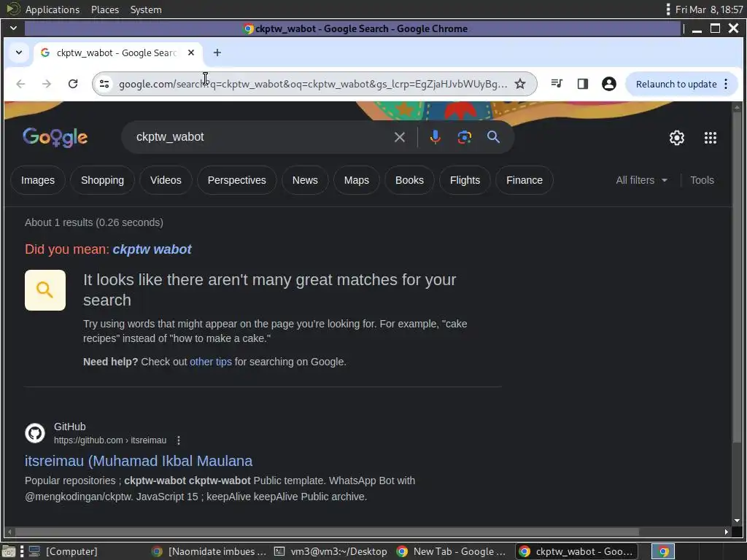Click Chrome workspace icon at taskbar end
The image size is (747, 560).
click(x=663, y=551)
